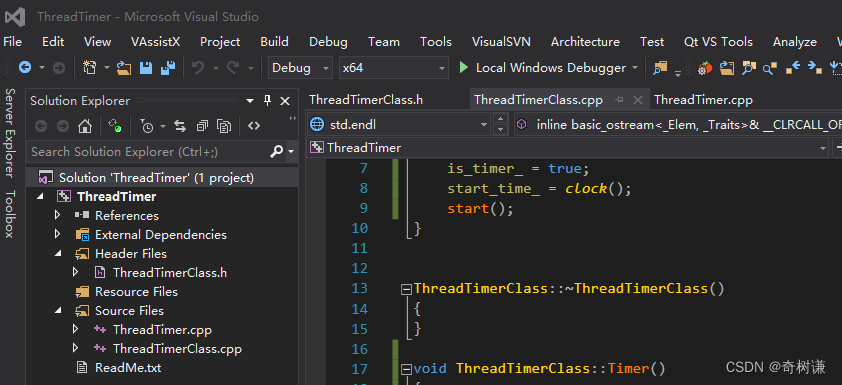Collapse the Source Files folder
This screenshot has width=842, height=385.
point(58,310)
